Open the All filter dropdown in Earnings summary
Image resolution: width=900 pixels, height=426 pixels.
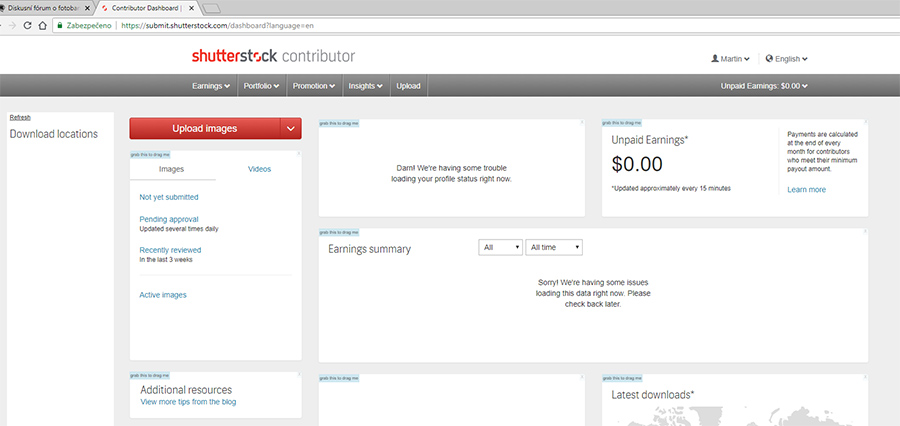(x=501, y=247)
